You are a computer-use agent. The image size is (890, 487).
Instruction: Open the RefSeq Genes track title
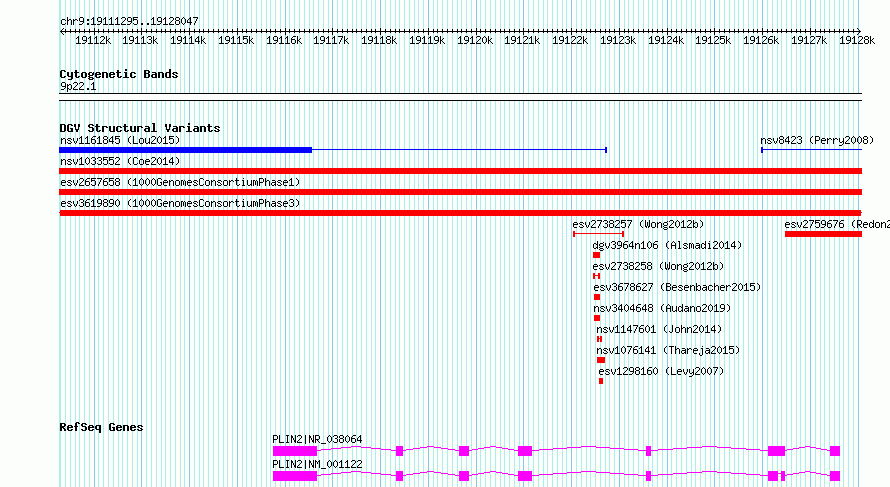pos(101,427)
